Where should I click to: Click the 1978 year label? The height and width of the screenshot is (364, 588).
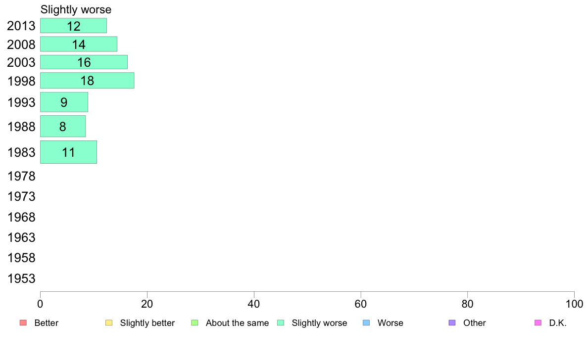point(21,176)
